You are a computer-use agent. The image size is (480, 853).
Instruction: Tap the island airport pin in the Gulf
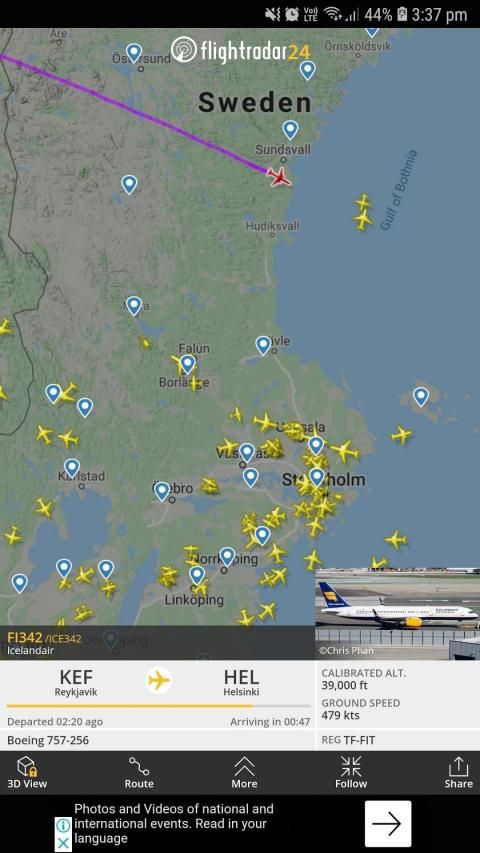(421, 397)
